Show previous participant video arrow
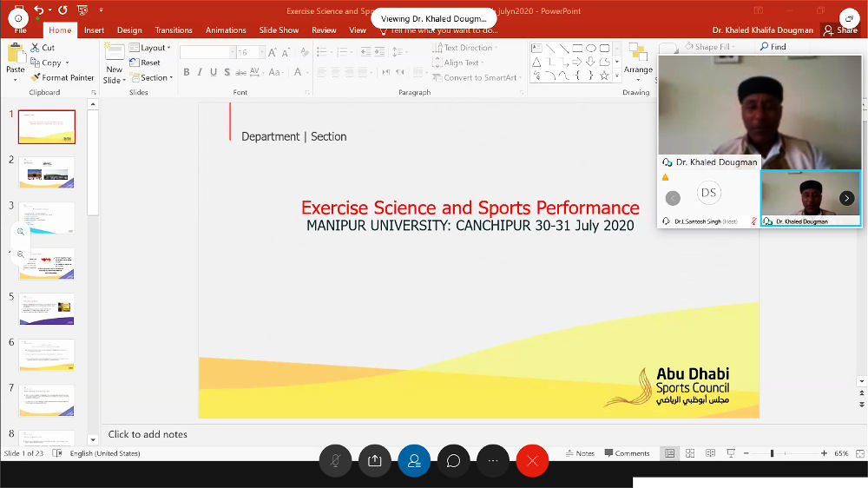 673,198
